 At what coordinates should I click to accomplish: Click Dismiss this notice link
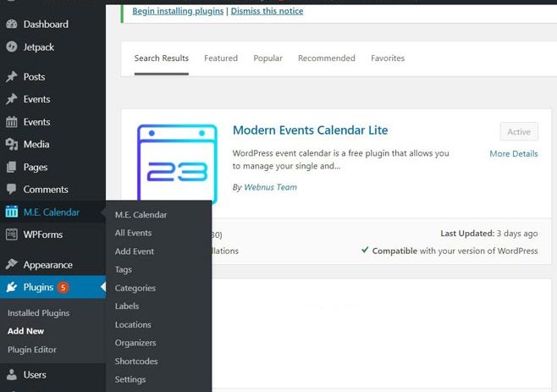pyautogui.click(x=267, y=11)
